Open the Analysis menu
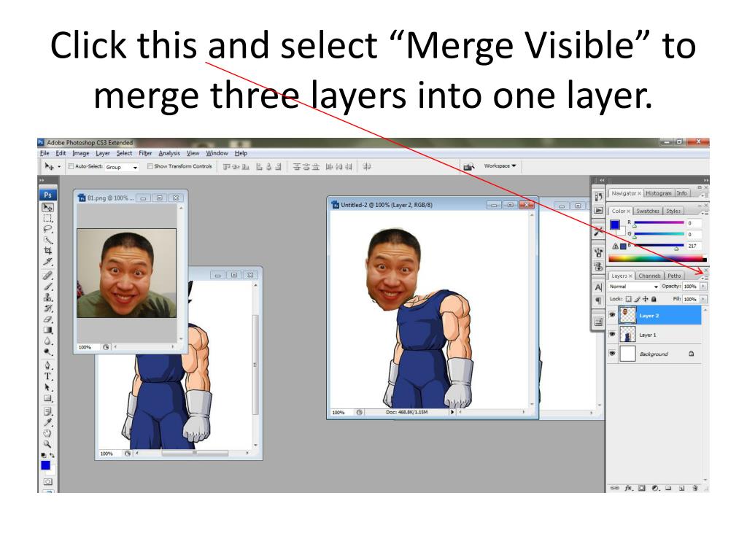Image resolution: width=747 pixels, height=560 pixels. (169, 153)
